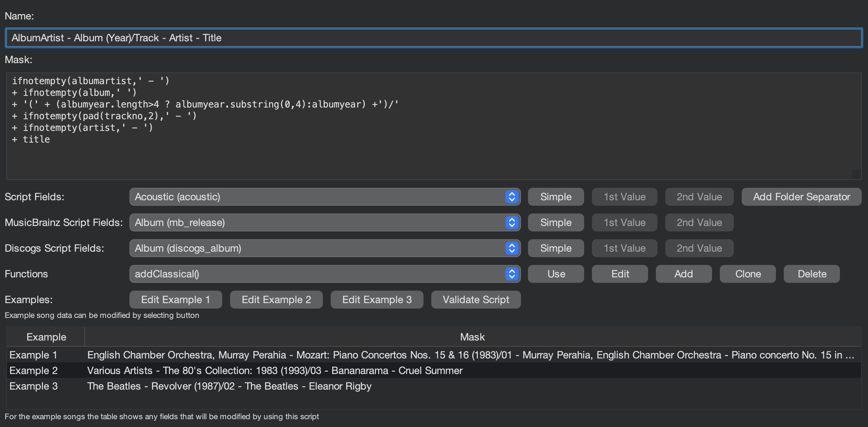
Task: Click Add Folder Separator button
Action: pos(801,197)
